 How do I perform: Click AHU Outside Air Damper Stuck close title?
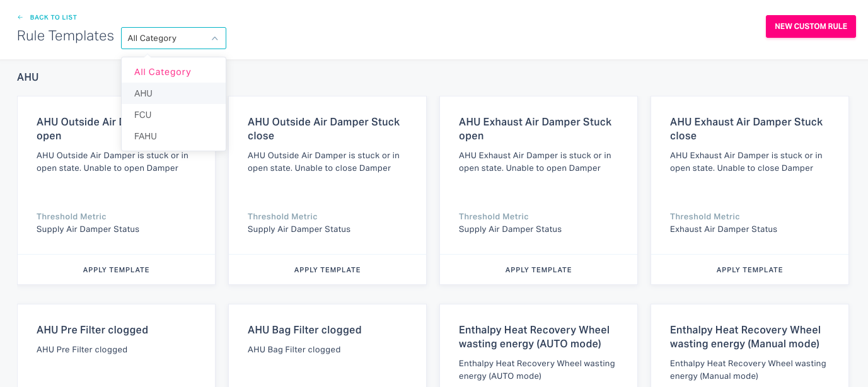tap(323, 129)
